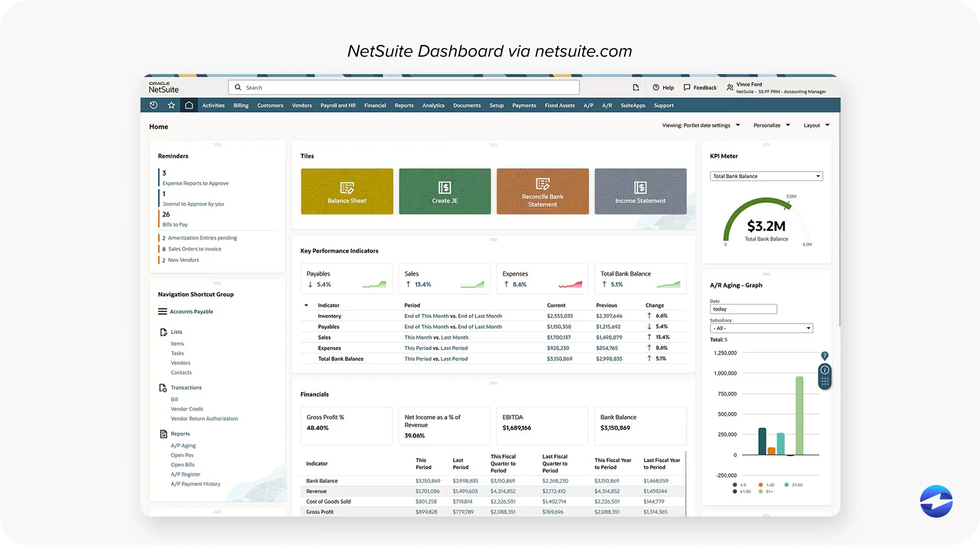Click the Revenue row label in Financials
Screen dimensions: 980x552
pos(316,492)
